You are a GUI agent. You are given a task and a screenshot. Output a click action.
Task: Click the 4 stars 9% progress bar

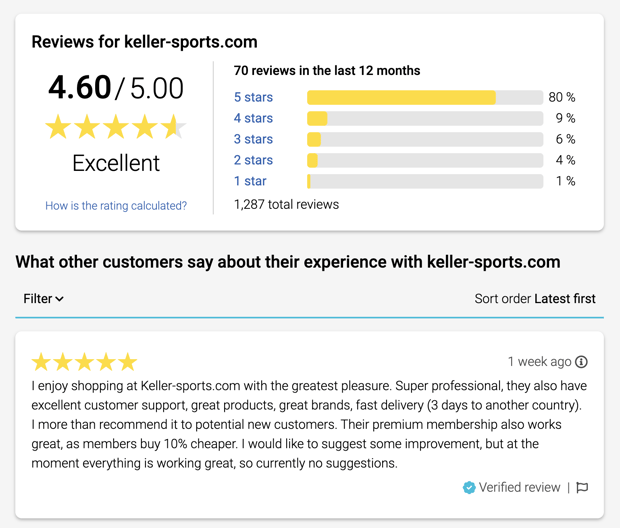pos(425,118)
